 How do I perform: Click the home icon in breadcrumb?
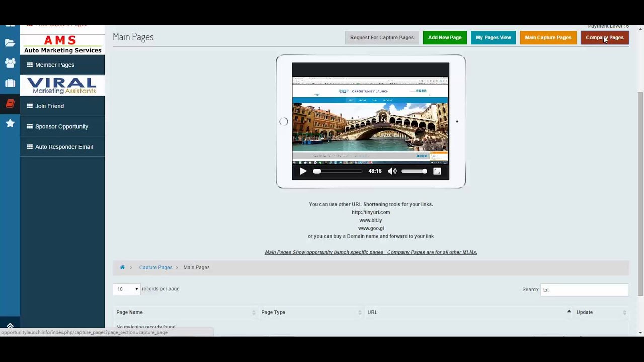point(122,267)
